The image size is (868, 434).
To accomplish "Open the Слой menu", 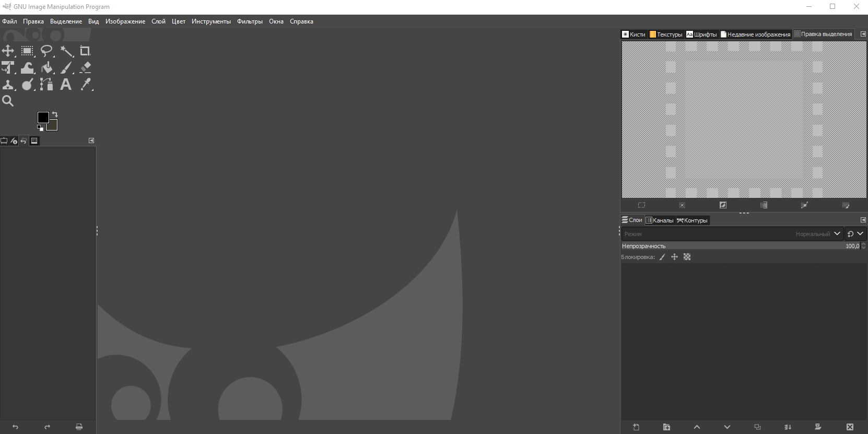I will tap(158, 21).
